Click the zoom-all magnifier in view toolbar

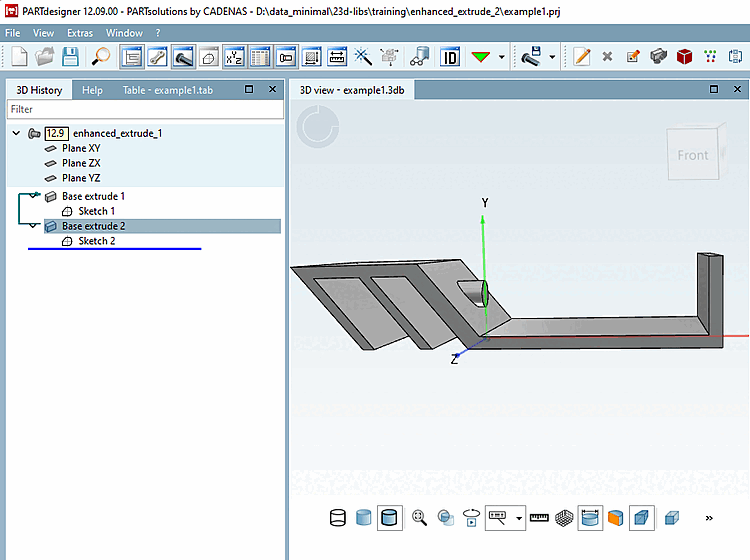(419, 518)
